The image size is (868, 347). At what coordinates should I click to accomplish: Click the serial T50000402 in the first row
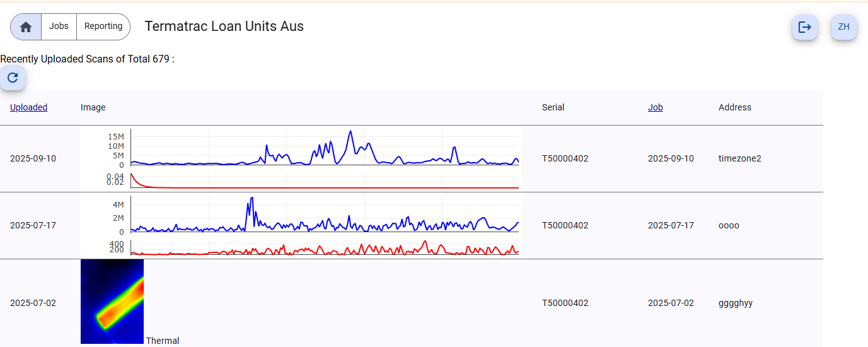(x=565, y=158)
